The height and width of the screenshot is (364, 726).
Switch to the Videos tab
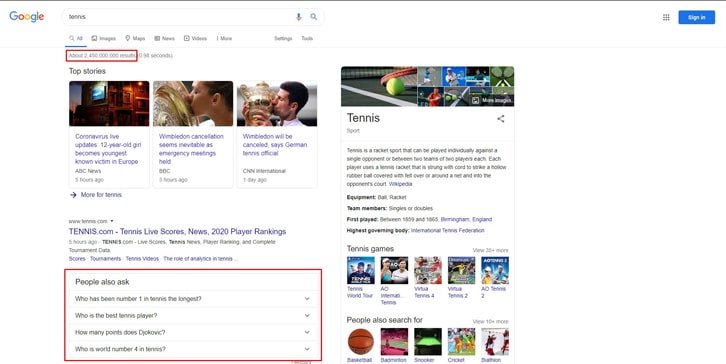coord(195,38)
